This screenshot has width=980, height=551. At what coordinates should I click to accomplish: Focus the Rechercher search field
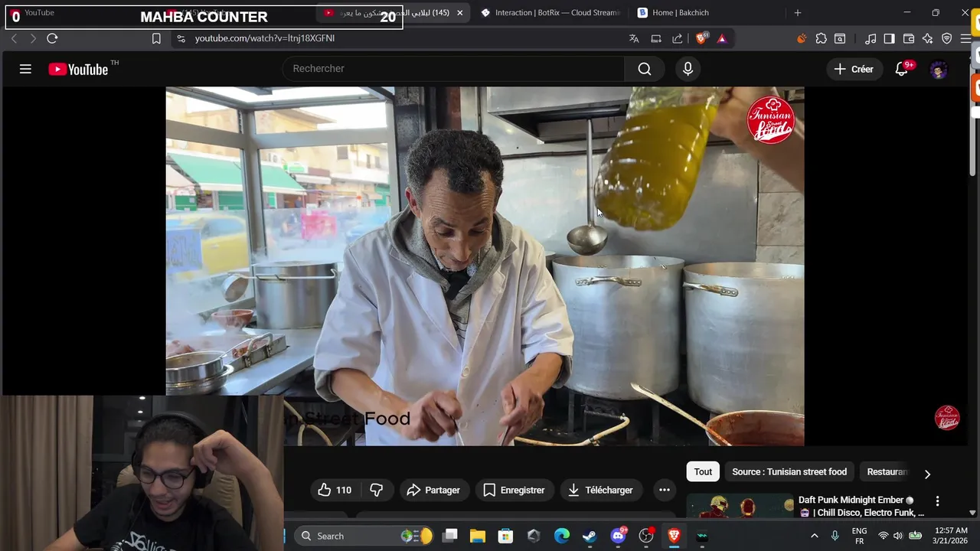[453, 69]
